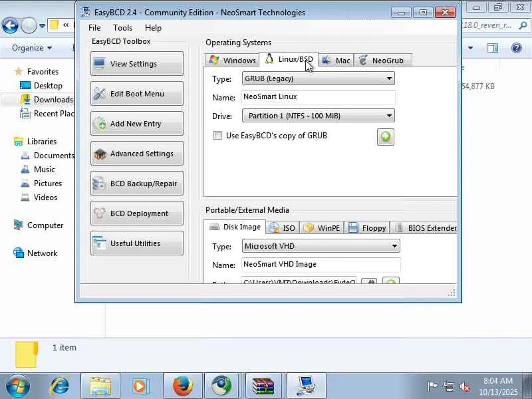
Task: Switch to the Windows operating system tab
Action: coord(232,61)
